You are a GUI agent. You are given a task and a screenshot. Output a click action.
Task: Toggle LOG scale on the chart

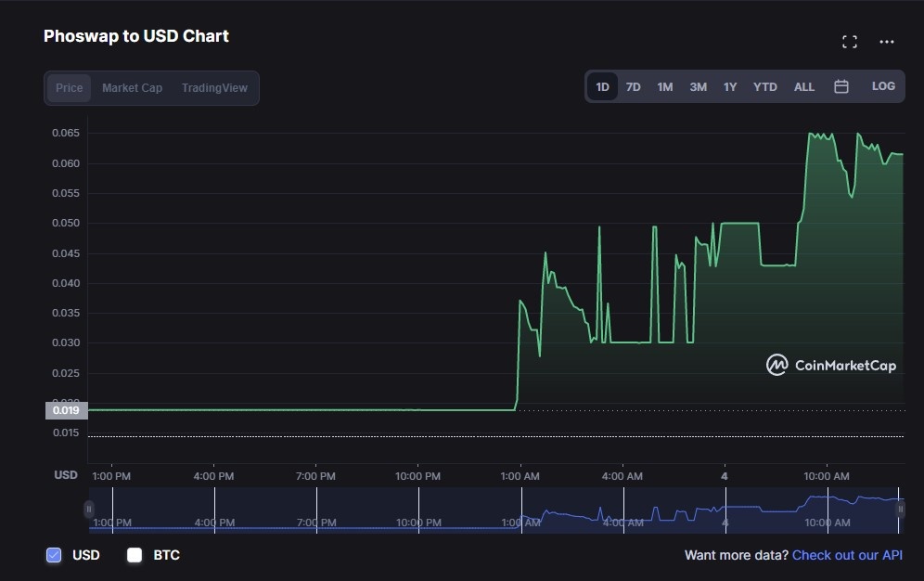883,86
